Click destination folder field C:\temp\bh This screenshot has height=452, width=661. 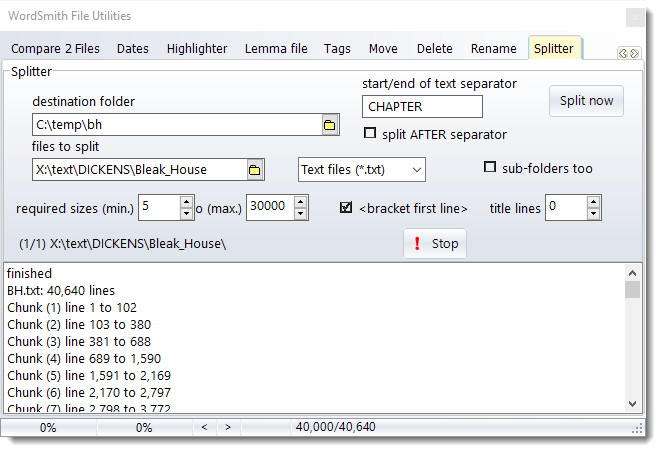coord(177,125)
